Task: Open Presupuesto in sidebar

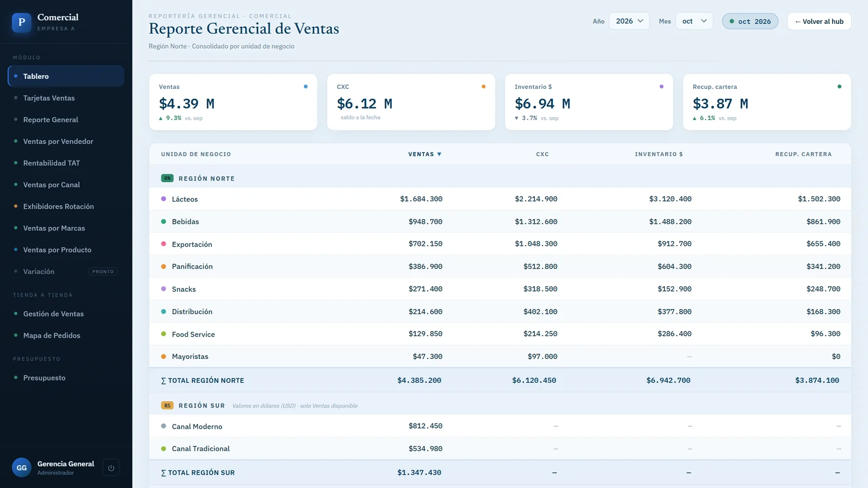Action: click(x=66, y=378)
